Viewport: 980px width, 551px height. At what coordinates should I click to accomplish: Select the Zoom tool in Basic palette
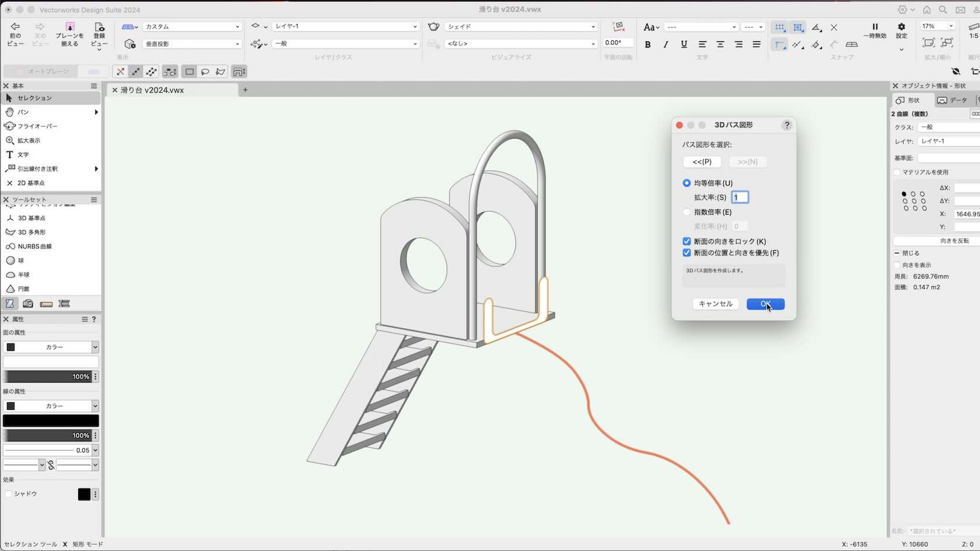[51, 141]
